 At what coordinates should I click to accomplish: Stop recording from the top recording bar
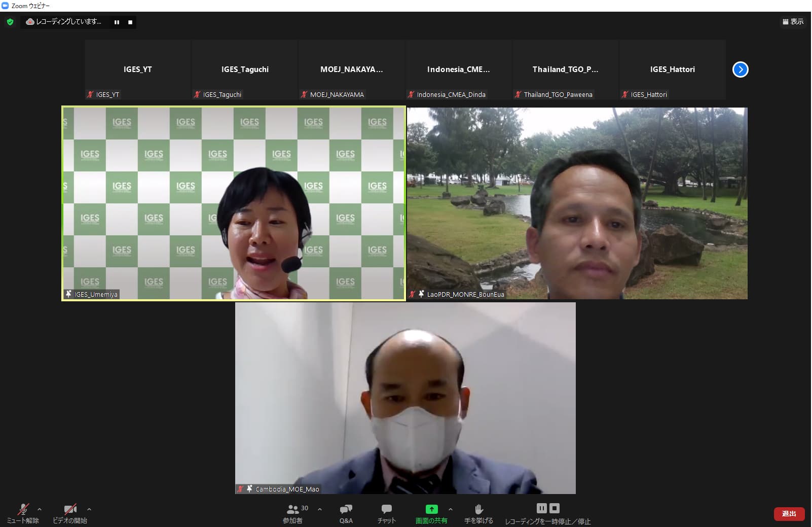(130, 22)
